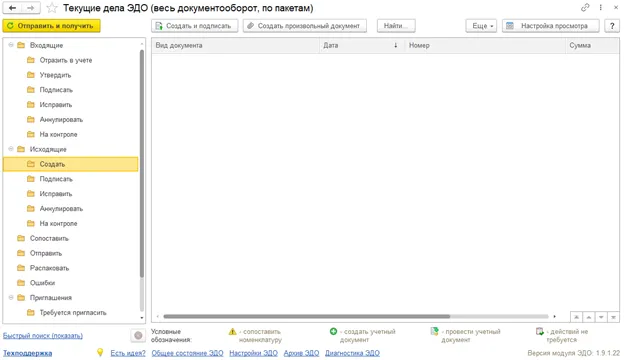Open the Настройки ЭДО link
624x360 pixels.
tap(253, 353)
